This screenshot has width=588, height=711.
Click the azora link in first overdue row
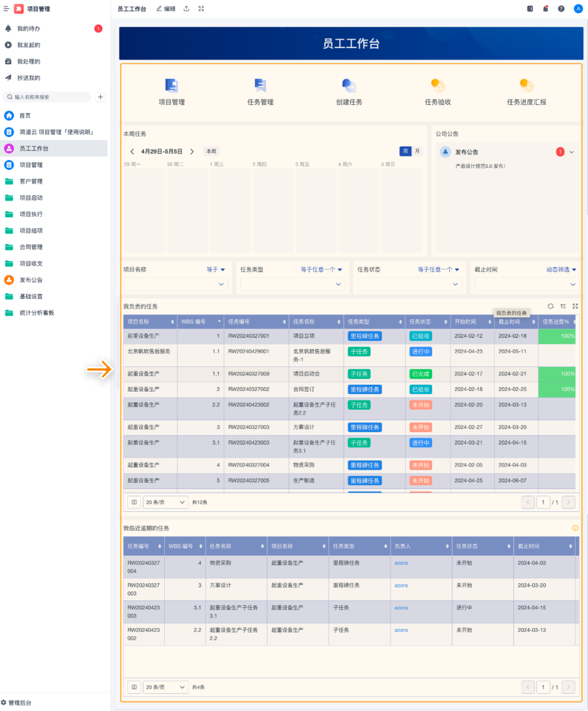coord(401,563)
